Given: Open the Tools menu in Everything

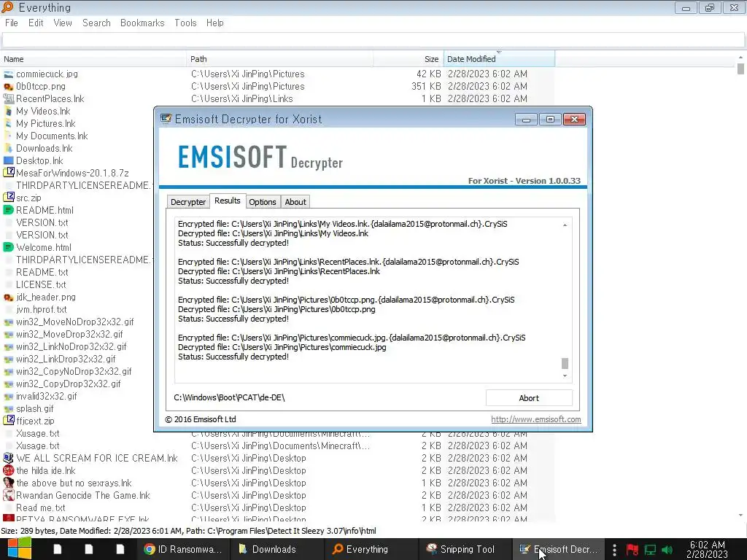Looking at the screenshot, I should 185,23.
